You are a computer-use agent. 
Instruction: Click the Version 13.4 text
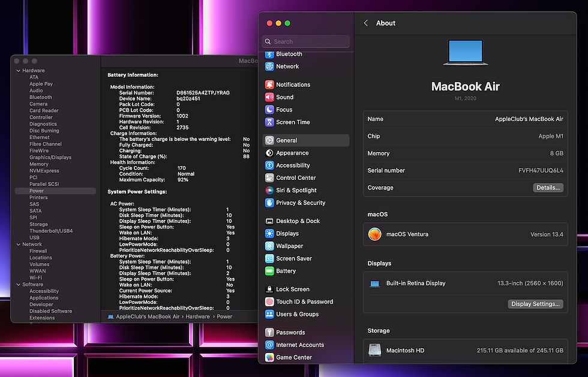[x=547, y=234]
